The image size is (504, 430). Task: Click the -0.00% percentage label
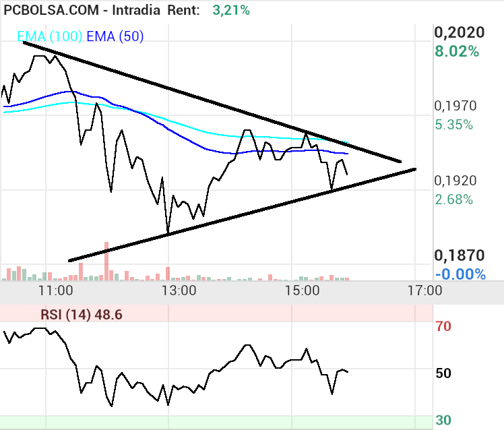(x=460, y=274)
